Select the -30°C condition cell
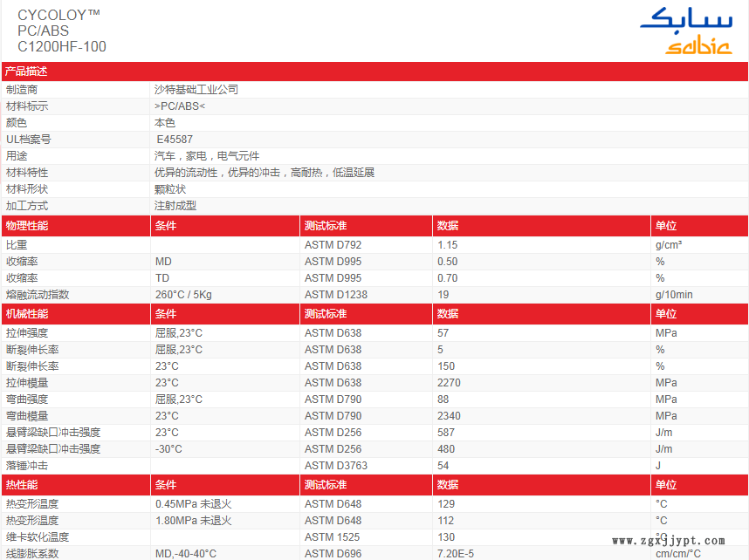This screenshot has width=749, height=560. click(168, 449)
